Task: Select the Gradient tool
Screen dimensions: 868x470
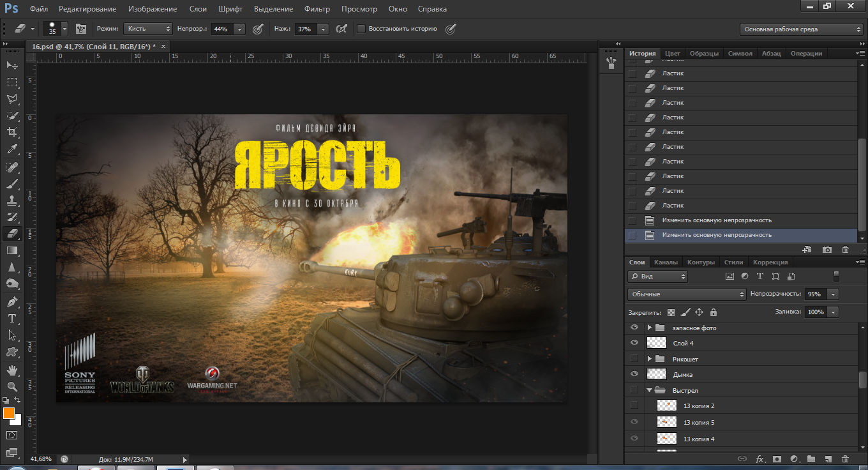Action: (11, 250)
